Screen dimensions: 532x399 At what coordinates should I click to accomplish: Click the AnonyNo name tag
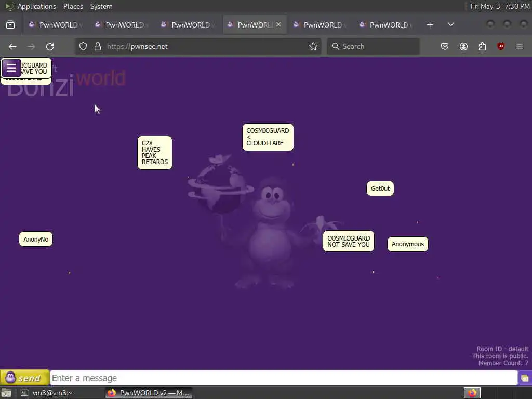(36, 239)
